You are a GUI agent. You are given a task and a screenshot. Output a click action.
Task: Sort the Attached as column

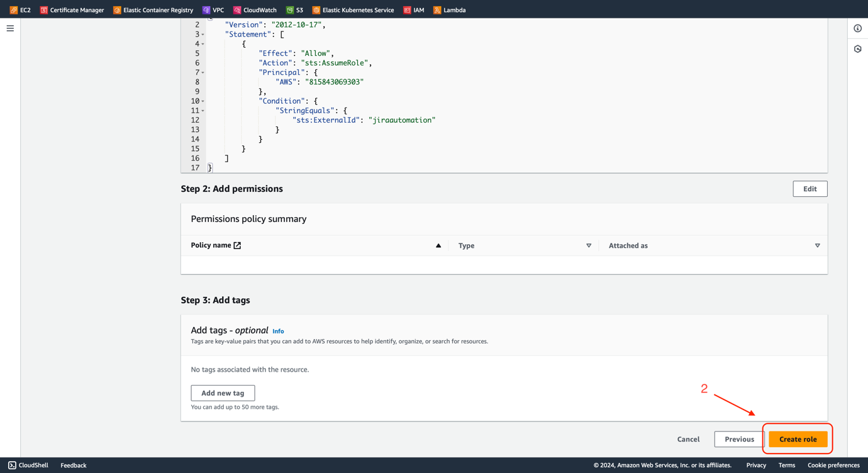(818, 246)
